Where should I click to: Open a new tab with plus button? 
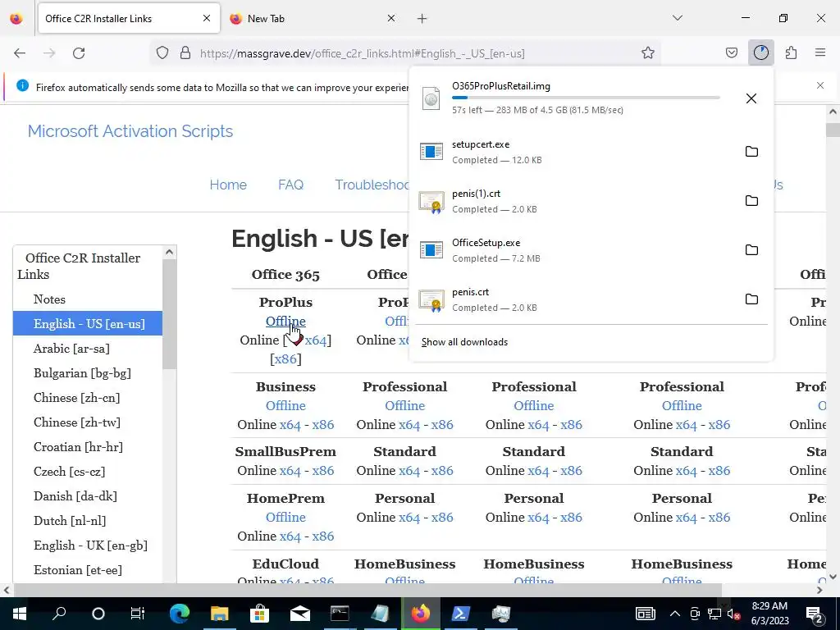point(422,19)
